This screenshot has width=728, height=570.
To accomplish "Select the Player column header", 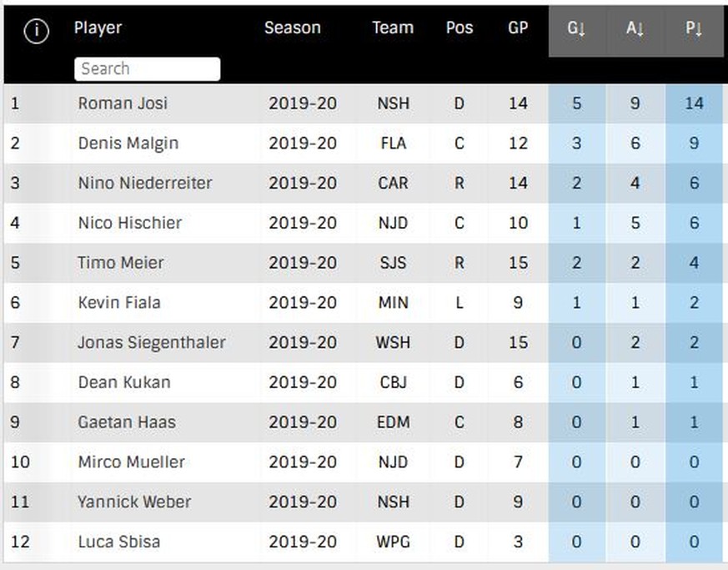I will coord(98,28).
